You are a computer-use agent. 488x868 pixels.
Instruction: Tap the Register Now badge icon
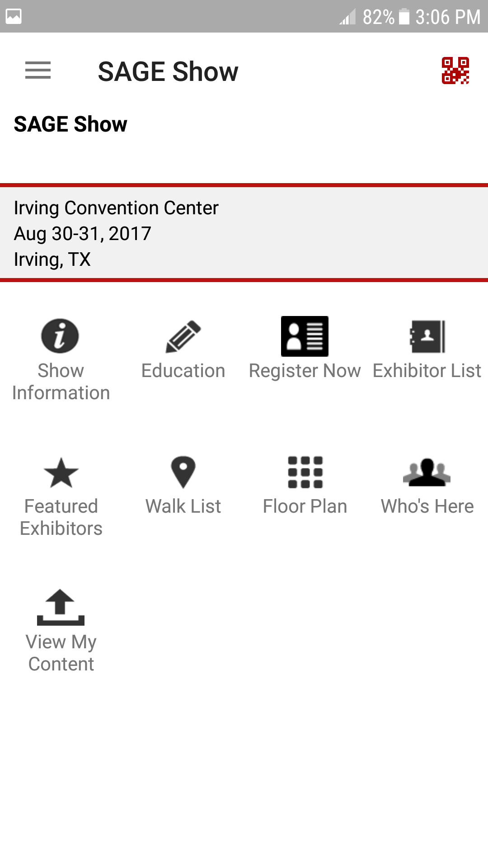305,336
